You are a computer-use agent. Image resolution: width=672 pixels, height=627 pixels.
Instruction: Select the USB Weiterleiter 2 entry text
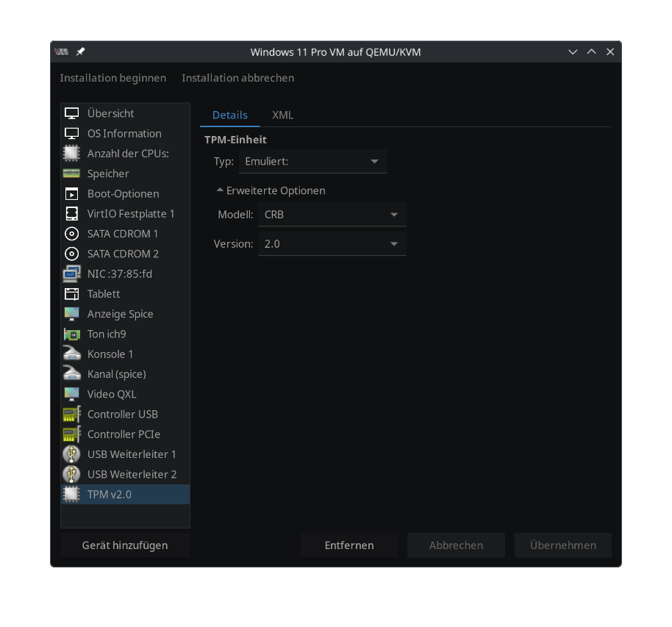[x=132, y=475]
